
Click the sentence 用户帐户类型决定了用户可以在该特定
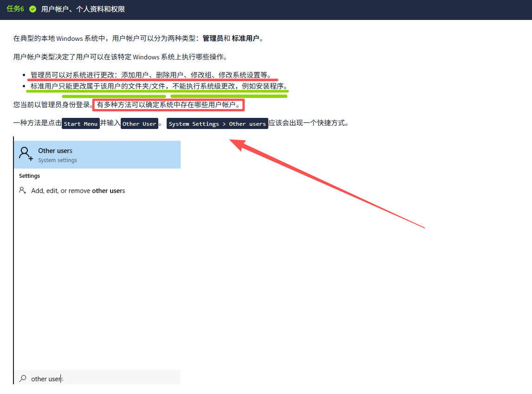(120, 57)
